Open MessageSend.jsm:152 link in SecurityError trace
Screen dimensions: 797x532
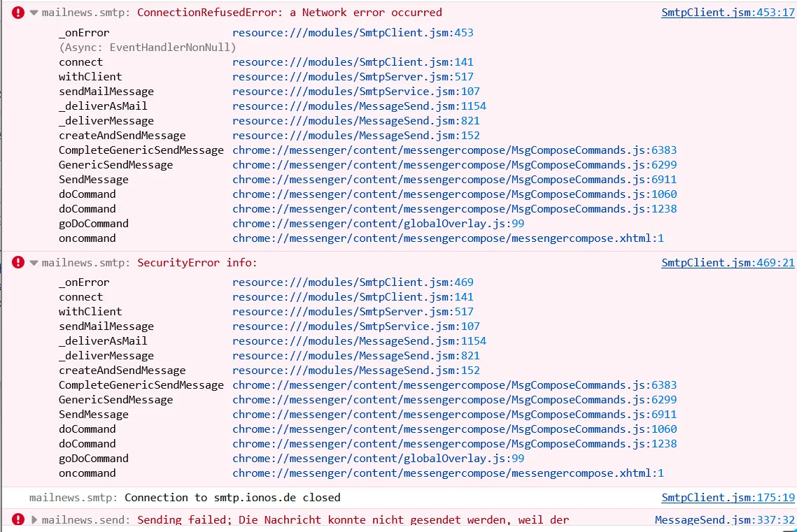(355, 371)
